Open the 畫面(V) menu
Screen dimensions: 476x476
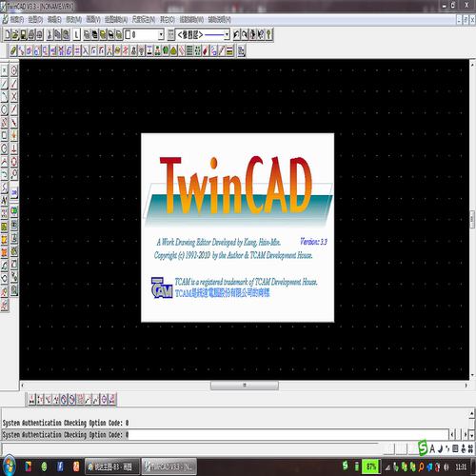pos(93,20)
